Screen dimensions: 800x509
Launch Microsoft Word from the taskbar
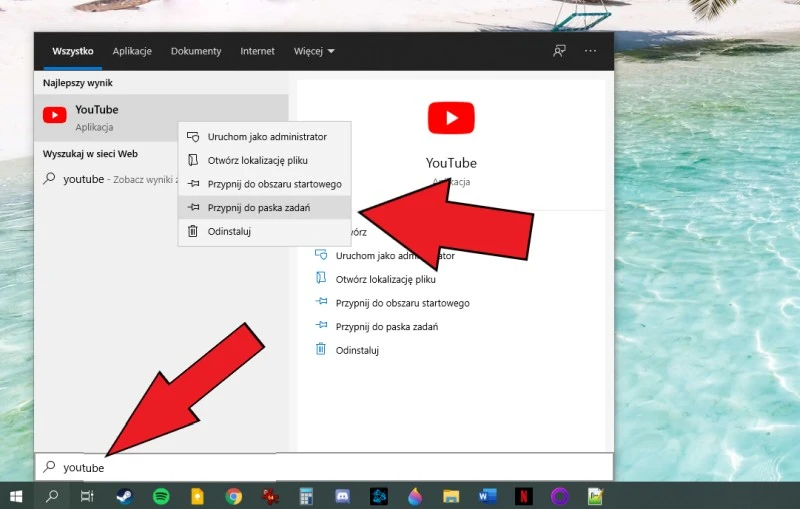tap(487, 496)
